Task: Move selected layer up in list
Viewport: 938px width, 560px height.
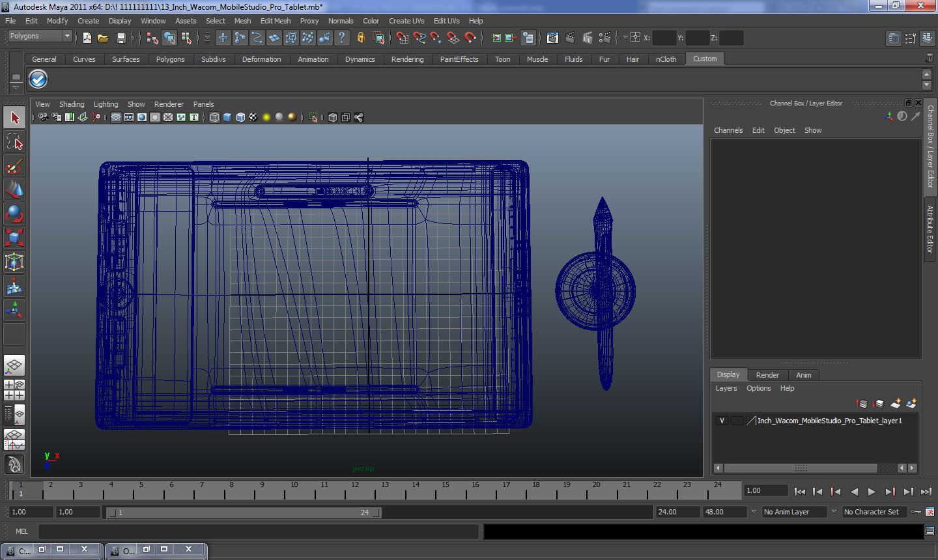Action: click(x=862, y=404)
